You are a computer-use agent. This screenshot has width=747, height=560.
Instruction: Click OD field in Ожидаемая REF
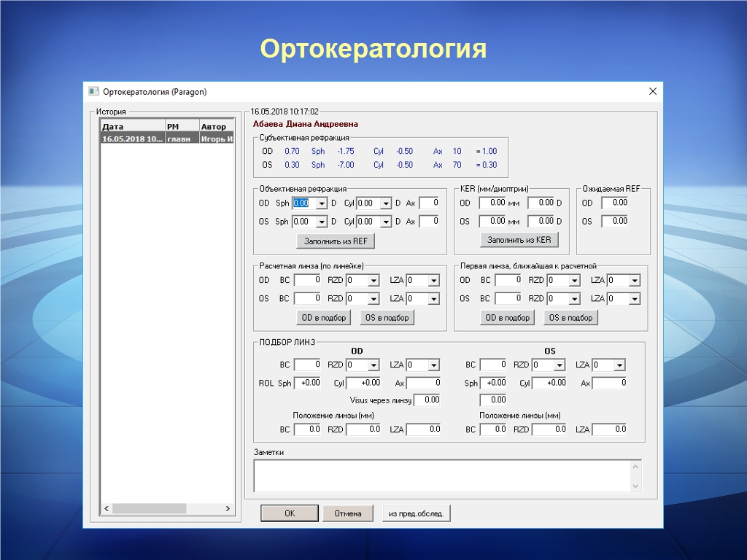coord(614,203)
